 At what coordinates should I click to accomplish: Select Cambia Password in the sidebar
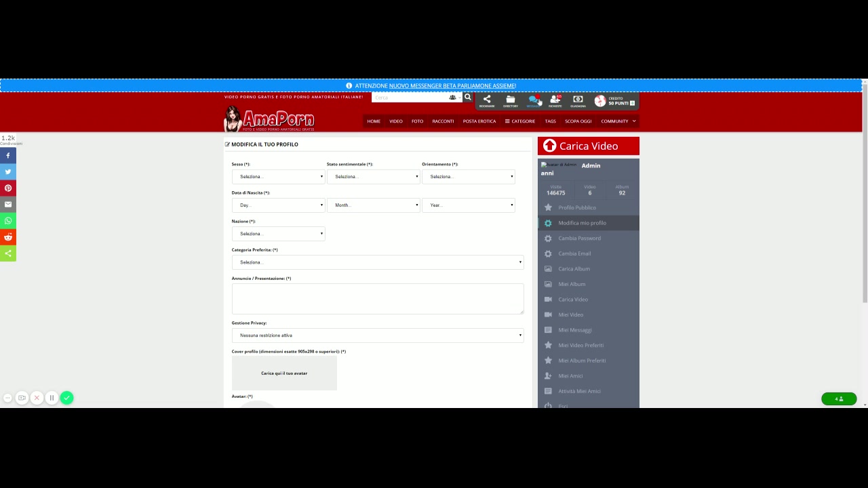[579, 239]
